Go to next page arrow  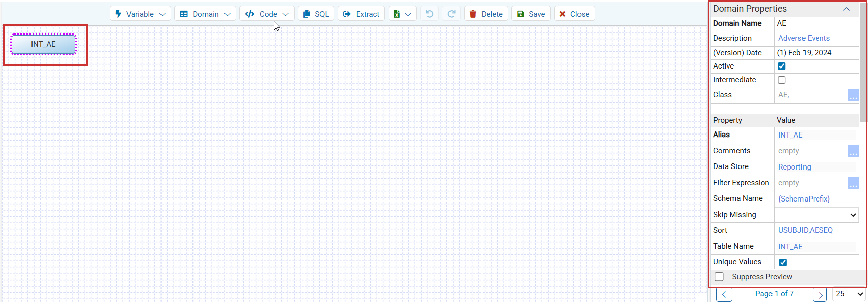click(820, 295)
